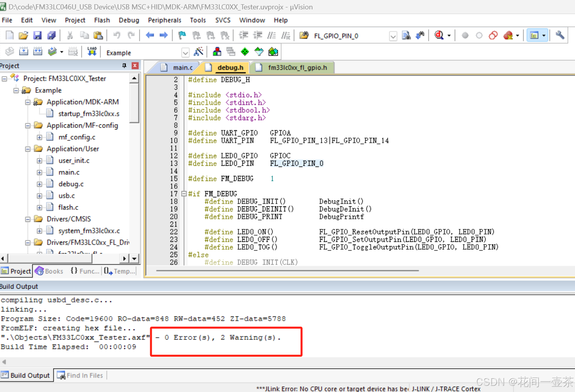Screen dimensions: 575x392
Task: Build target files icon
Action: [x=23, y=52]
